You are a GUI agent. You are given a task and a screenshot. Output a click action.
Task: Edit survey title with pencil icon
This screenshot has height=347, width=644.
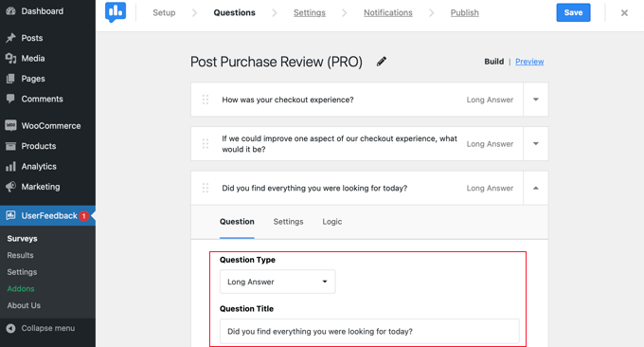click(382, 62)
